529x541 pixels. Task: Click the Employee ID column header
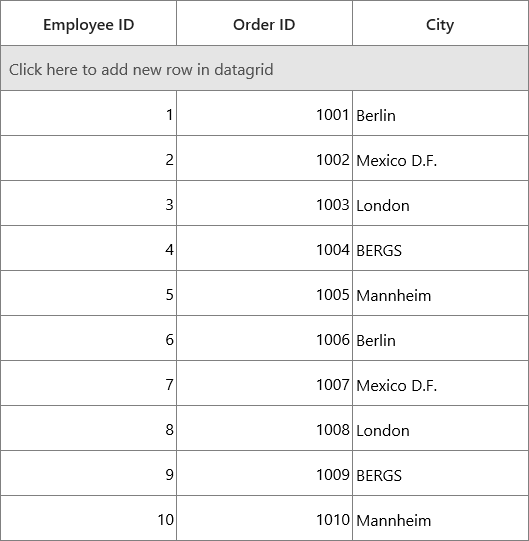pos(89,23)
